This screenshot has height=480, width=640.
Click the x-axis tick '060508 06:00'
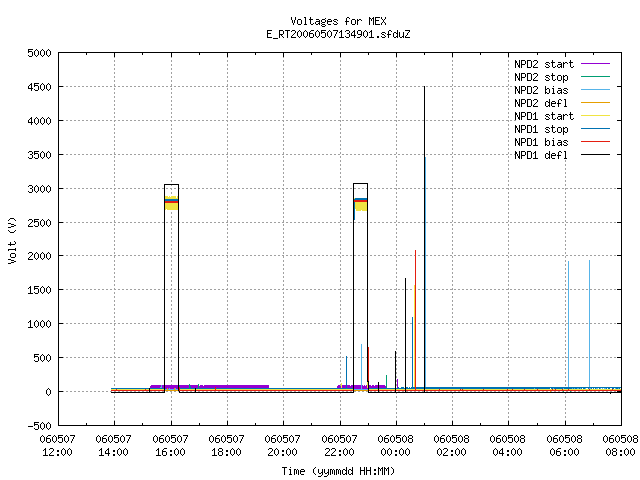point(564,446)
